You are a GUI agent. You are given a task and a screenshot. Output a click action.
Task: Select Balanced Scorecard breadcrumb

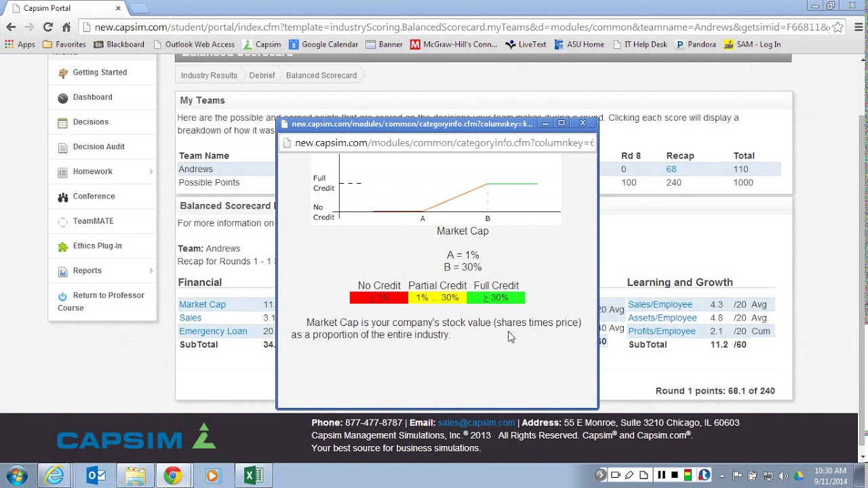tap(321, 75)
